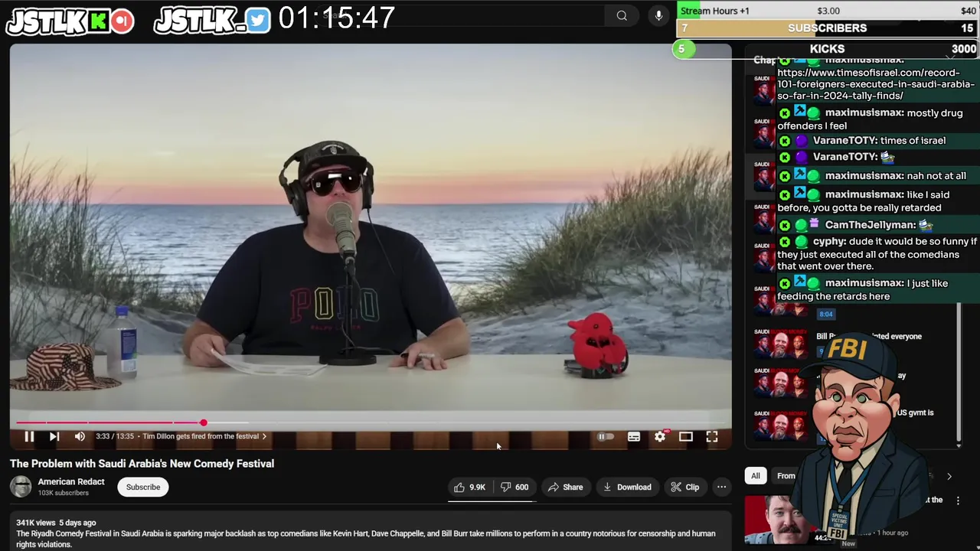
Task: Open American Redact channel name
Action: 71,482
